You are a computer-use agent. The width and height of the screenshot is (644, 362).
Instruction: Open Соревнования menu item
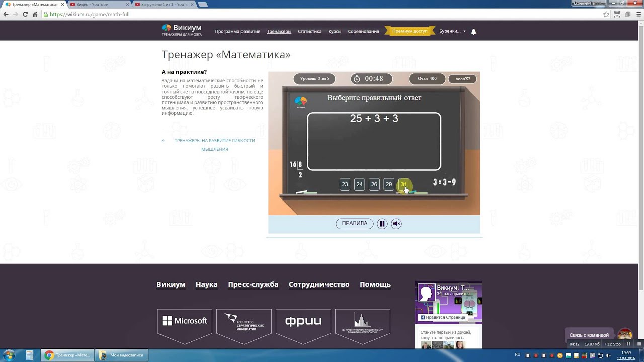(x=364, y=31)
